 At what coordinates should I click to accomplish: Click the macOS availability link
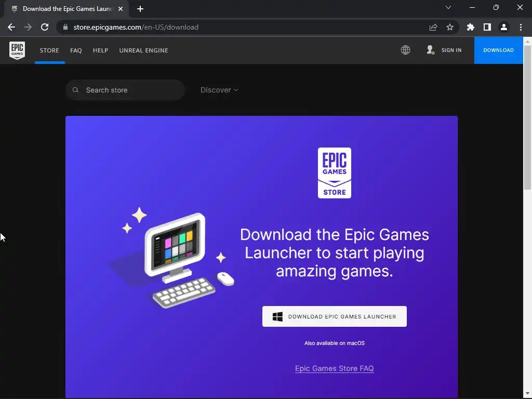pos(335,343)
